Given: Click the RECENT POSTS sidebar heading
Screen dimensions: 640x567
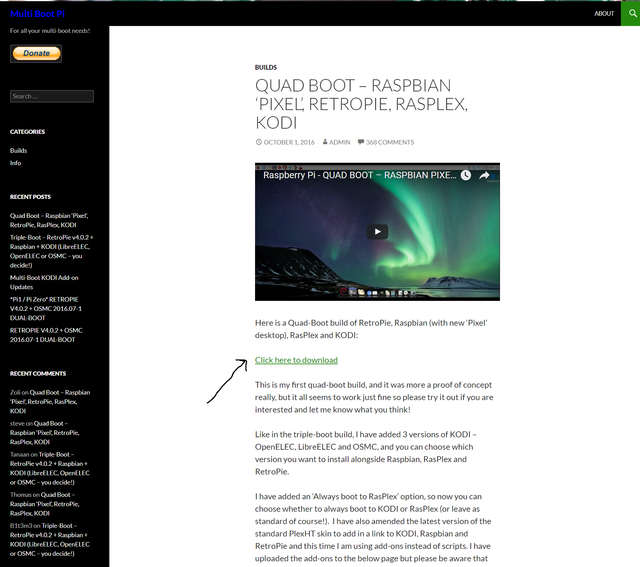Looking at the screenshot, I should (30, 197).
